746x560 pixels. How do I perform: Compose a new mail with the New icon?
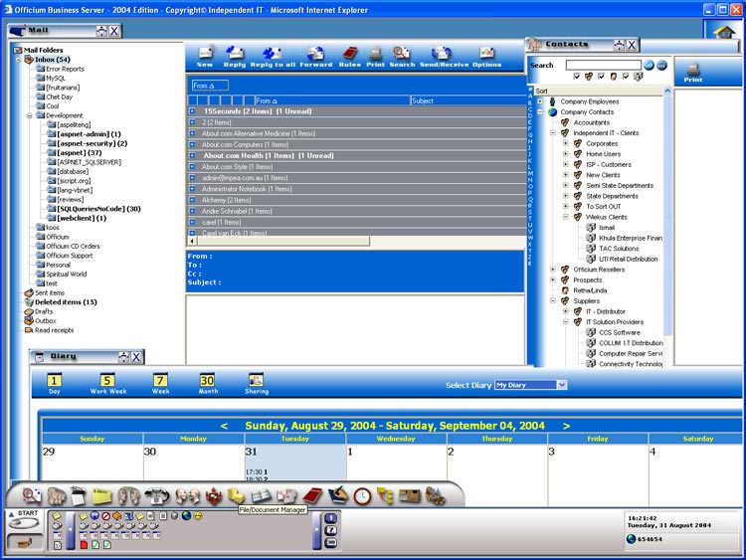coord(206,56)
